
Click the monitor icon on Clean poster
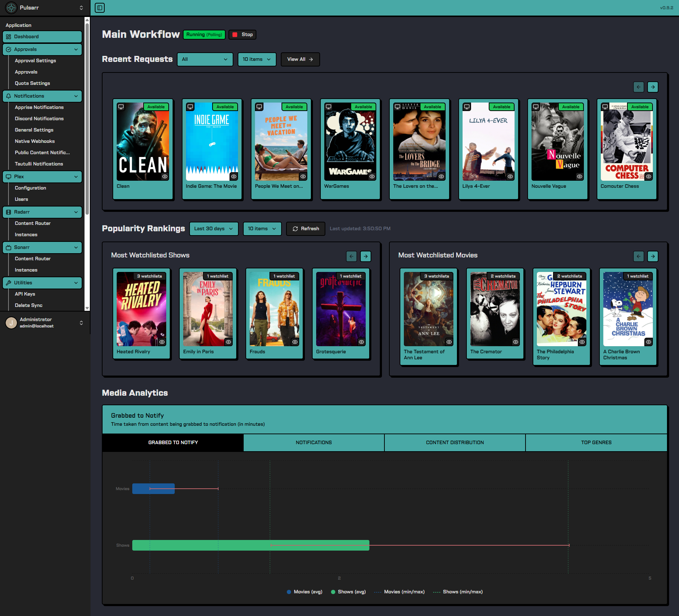point(121,107)
